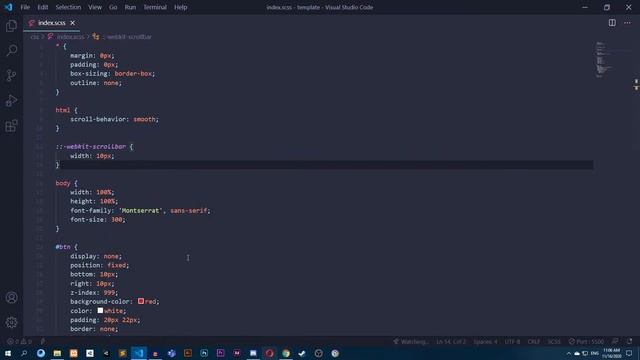
Task: Open Windows Action Center notifications
Action: [629, 353]
